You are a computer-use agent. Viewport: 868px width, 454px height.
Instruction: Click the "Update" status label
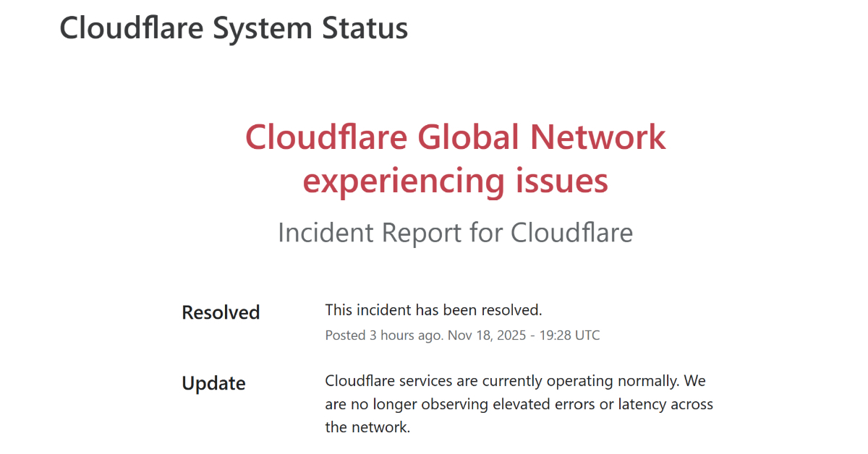click(213, 383)
